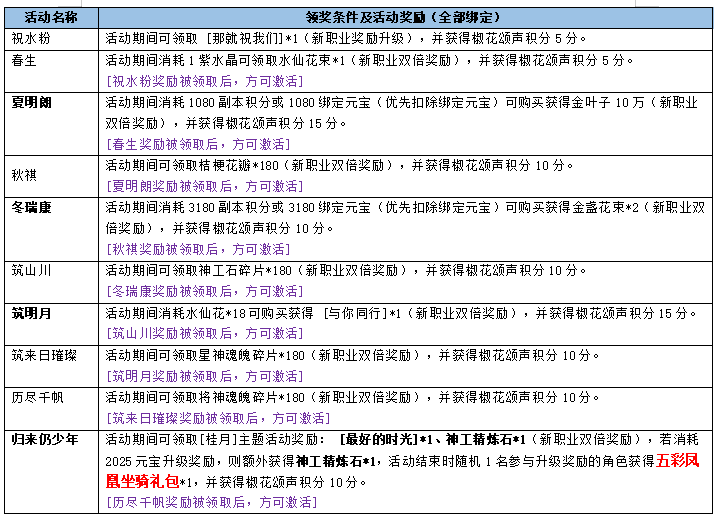Image resolution: width=720 pixels, height=520 pixels.
Task: Click purple note [筑明月奖励被领取后，方可激活]
Action: tap(205, 376)
